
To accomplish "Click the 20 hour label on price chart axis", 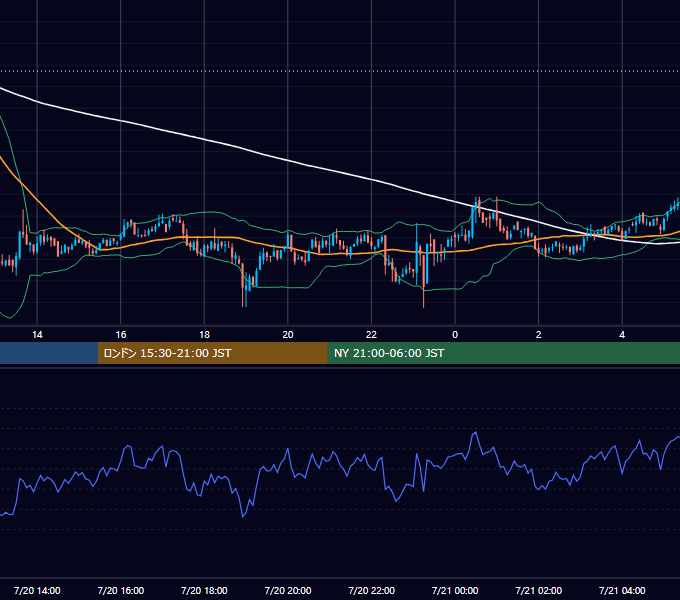I will [x=288, y=335].
